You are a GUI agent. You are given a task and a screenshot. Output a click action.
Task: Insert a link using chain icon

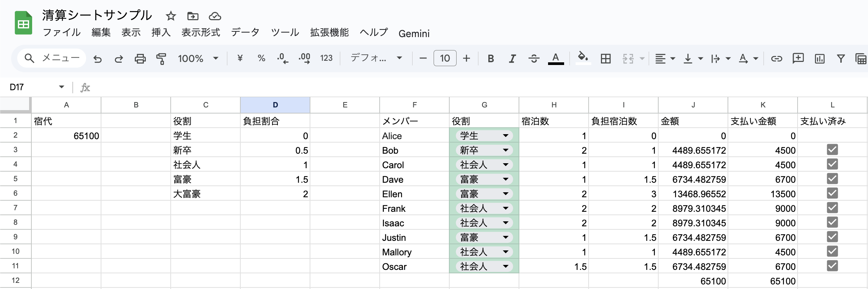(776, 58)
